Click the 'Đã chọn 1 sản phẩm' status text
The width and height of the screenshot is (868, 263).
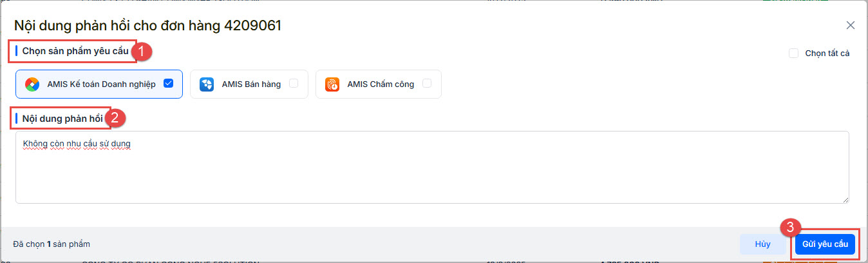52,244
